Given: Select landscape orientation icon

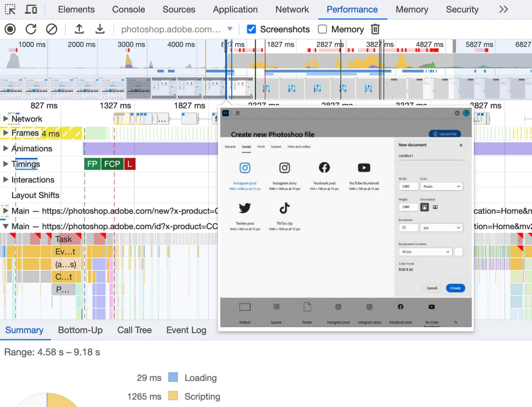Looking at the screenshot, I should tap(435, 207).
